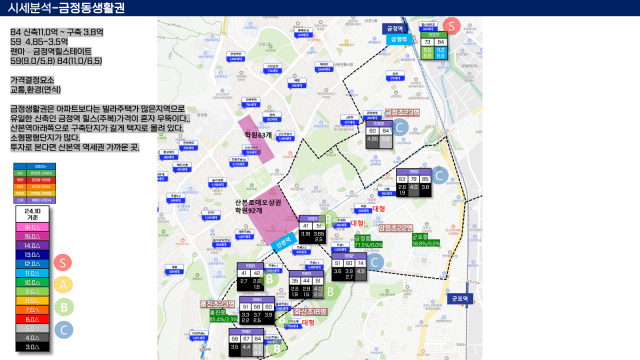
Task: Click the red S grade circle in the legend
Action: (x=63, y=262)
